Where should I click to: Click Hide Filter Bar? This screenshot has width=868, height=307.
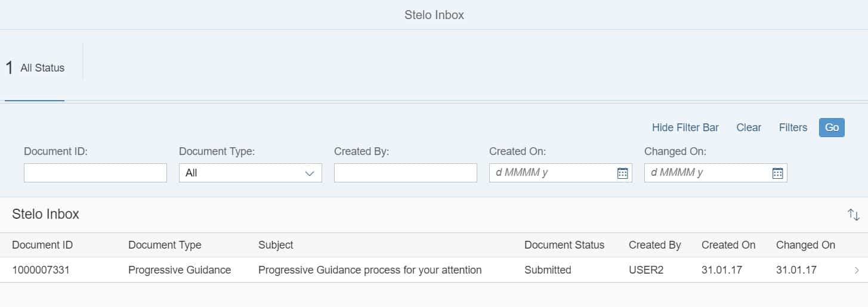point(685,128)
